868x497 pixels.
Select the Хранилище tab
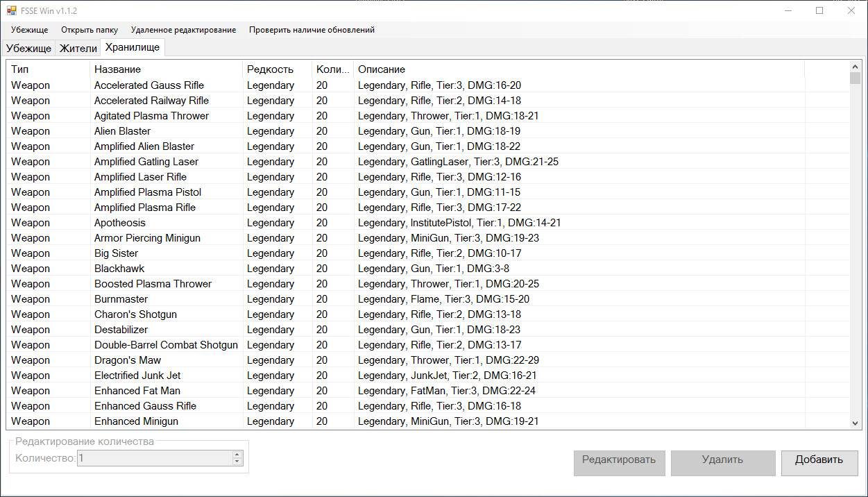coord(133,47)
